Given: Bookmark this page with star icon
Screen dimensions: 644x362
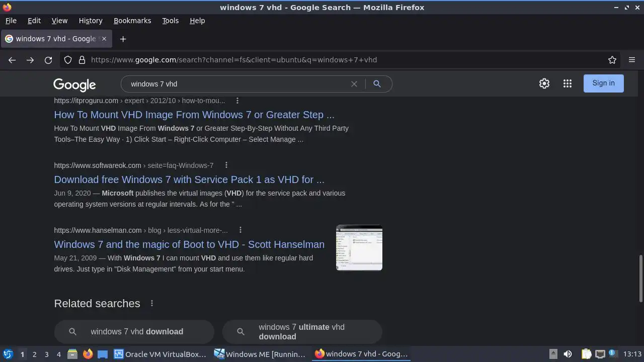Looking at the screenshot, I should point(612,60).
